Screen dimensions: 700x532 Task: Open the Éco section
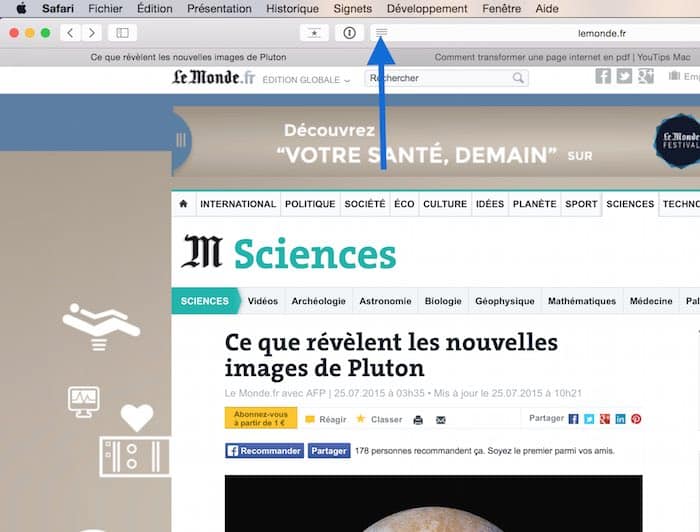404,204
